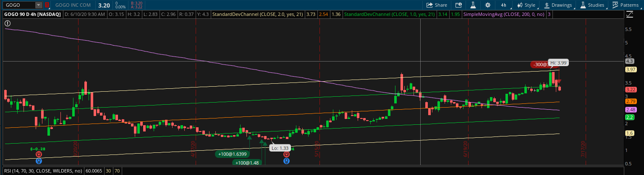Viewport: 644px width, 175px height.
Task: Select the -300 sell trade bubble
Action: tap(540, 64)
